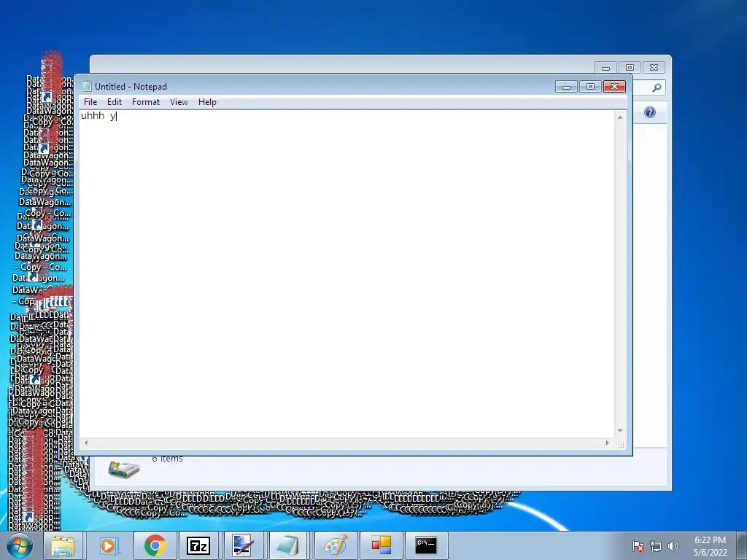Open Paint from the taskbar
This screenshot has width=747, height=560.
(336, 545)
